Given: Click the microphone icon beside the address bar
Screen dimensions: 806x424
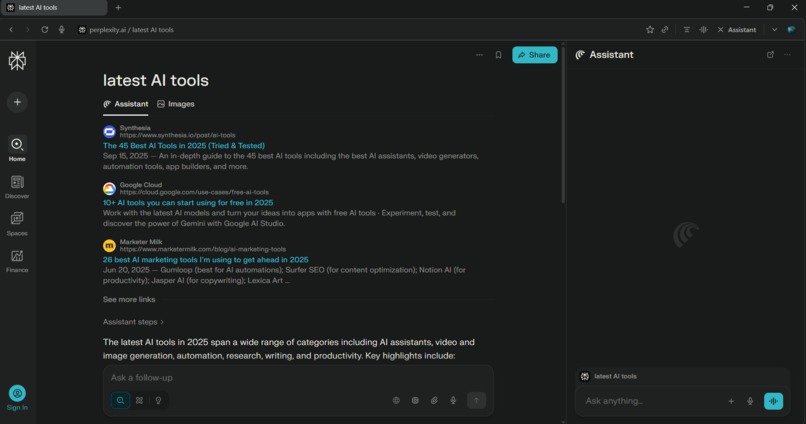Looking at the screenshot, I should pos(62,30).
